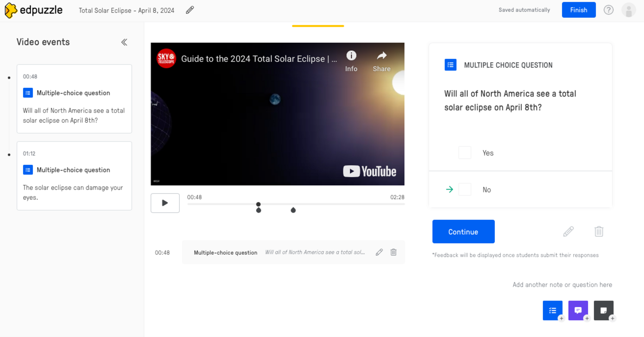644x337 pixels.
Task: Check the No answer checkbox
Action: pyautogui.click(x=464, y=190)
